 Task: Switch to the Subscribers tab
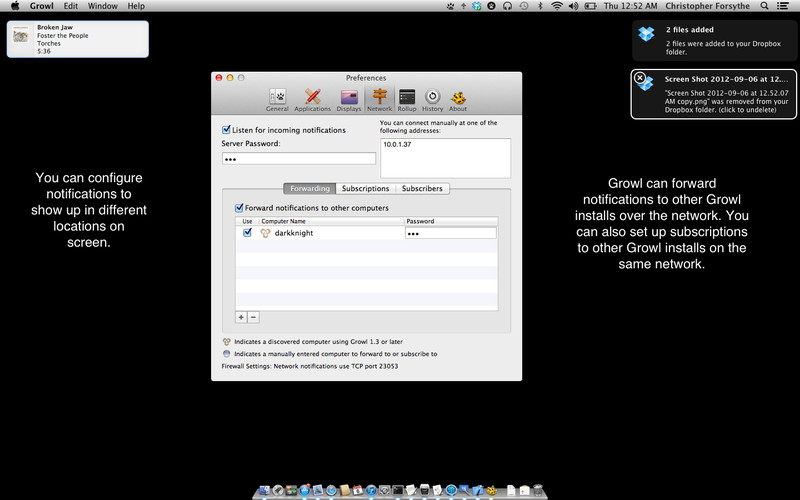tap(421, 188)
